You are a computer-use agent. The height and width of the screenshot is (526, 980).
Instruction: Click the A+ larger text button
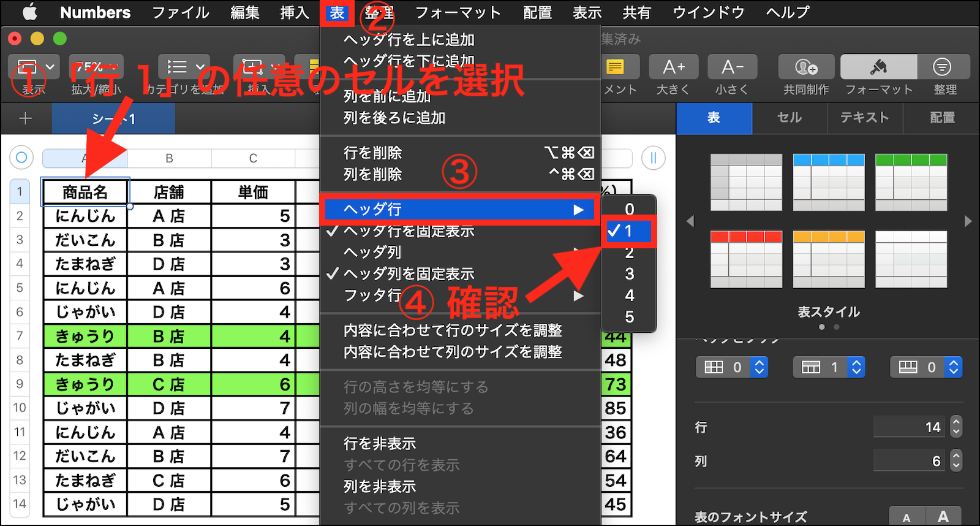pyautogui.click(x=673, y=67)
